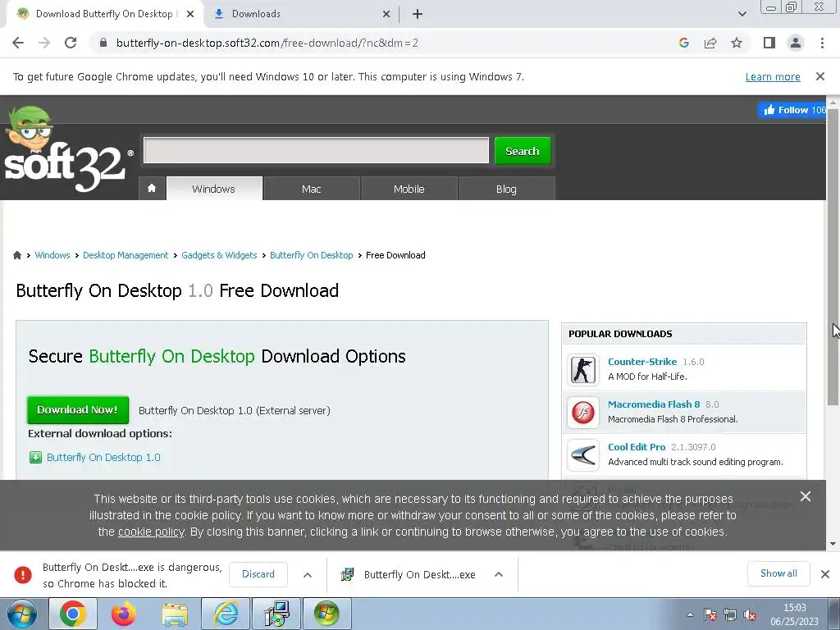Expand options for the blocked download
Image resolution: width=840 pixels, height=630 pixels.
(308, 574)
